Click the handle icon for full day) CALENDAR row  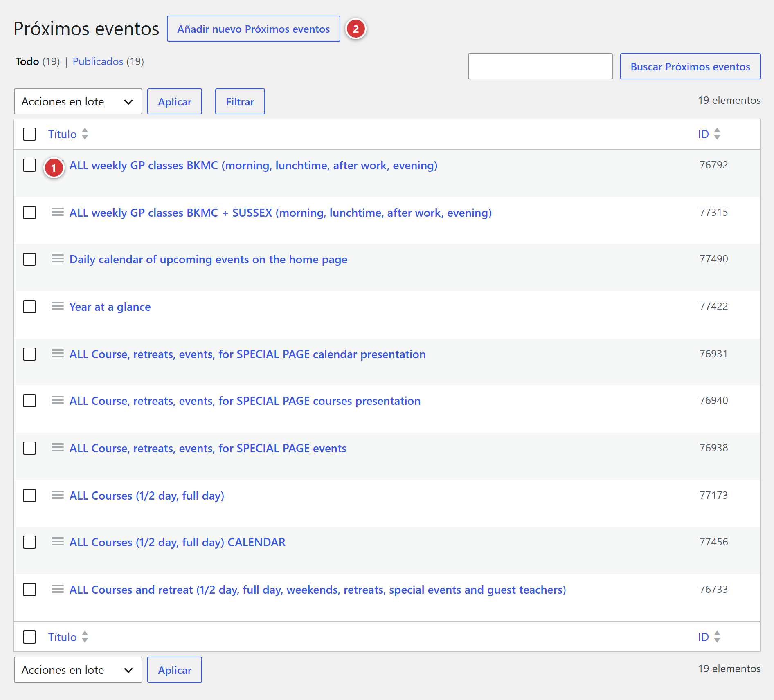(58, 542)
